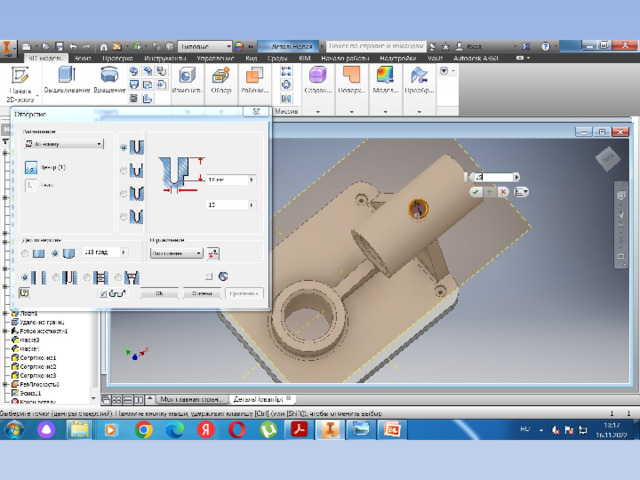Click the flip direction icon beside termination
The width and height of the screenshot is (640, 480).
213,253
